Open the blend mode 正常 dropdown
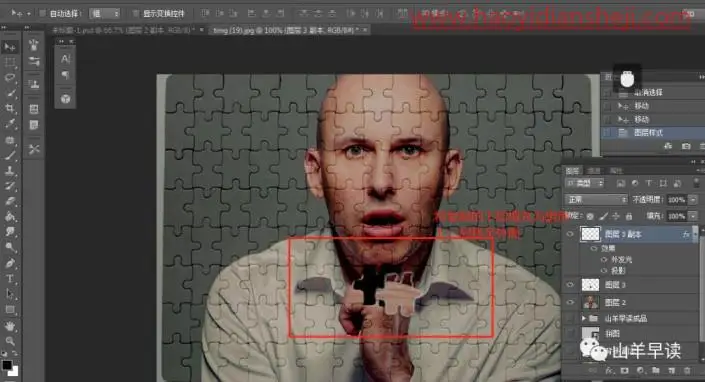The height and width of the screenshot is (382, 705). 596,199
